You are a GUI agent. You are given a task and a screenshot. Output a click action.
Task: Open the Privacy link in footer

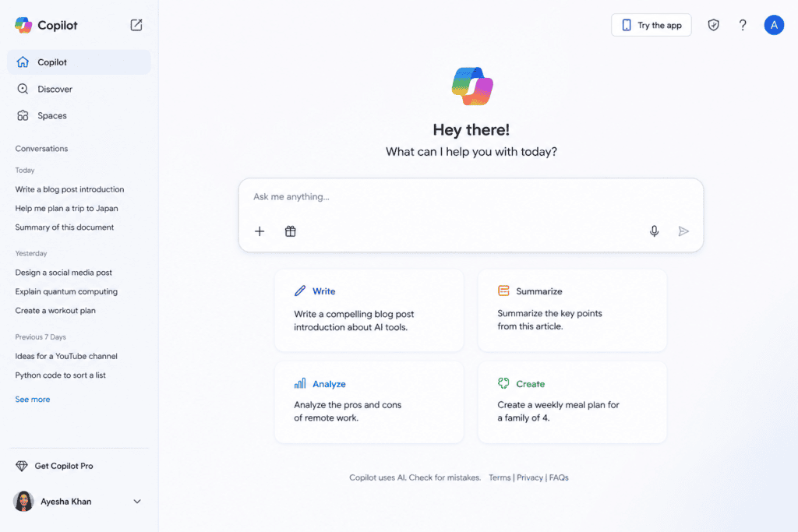(530, 477)
